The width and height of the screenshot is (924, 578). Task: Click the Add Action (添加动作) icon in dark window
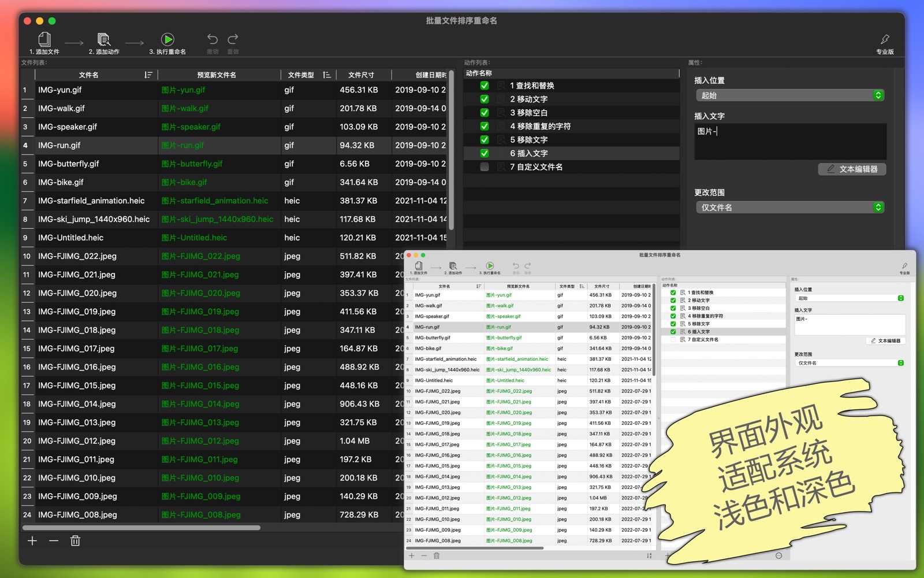[x=104, y=40]
